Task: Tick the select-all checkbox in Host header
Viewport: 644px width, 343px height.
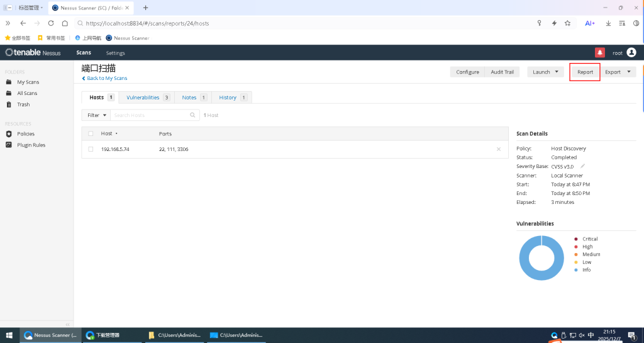Action: tap(91, 133)
